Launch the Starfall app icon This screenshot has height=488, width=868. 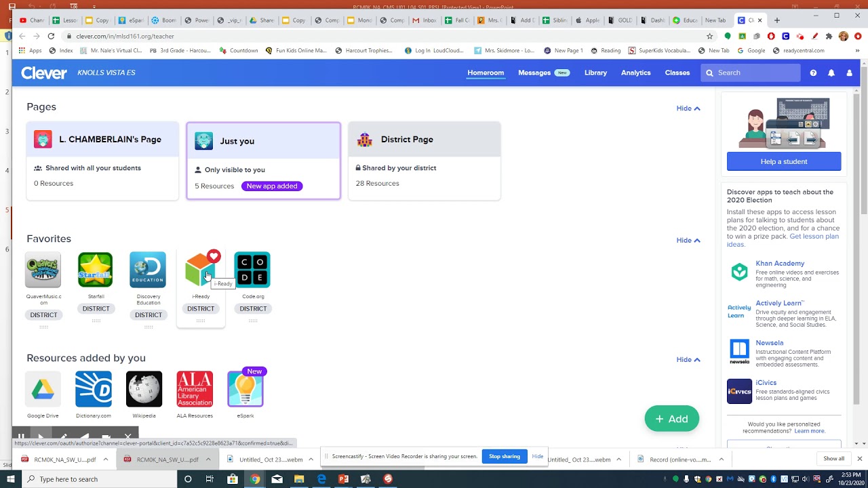click(96, 270)
